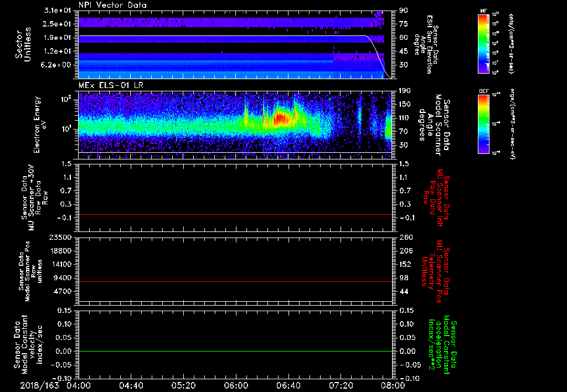
Task: Click the DEF color bar
Action: pos(483,123)
